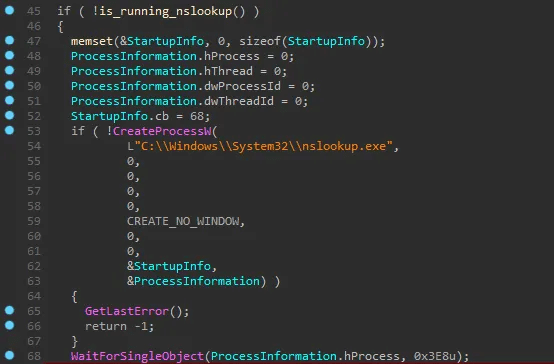Toggle breakpoint dot on line 45
The image size is (554, 364).
[x=10, y=10]
